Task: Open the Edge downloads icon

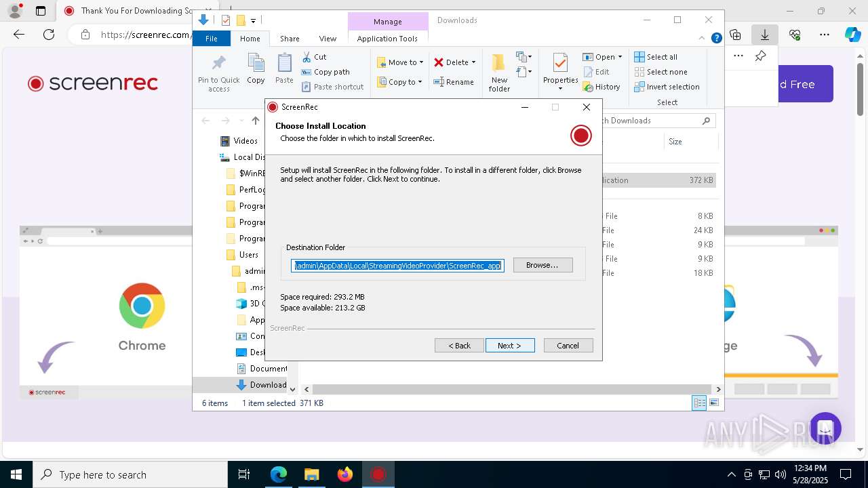Action: 765,35
